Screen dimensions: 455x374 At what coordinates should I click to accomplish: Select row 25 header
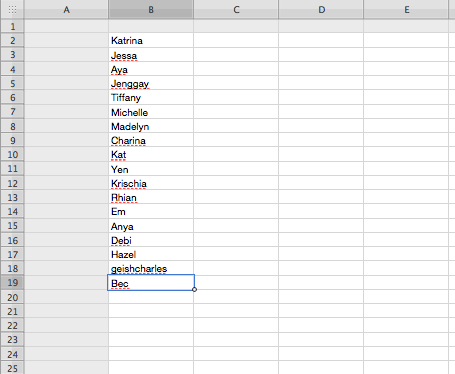(x=12, y=368)
